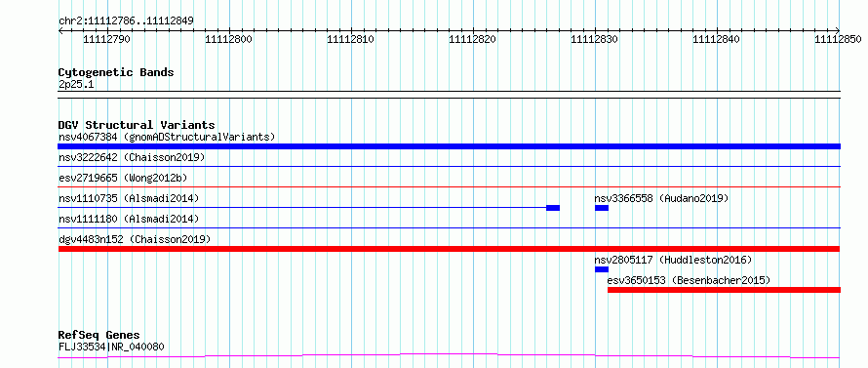Click the nsv4067384 gnomAD blue variant bar
The width and height of the screenshot is (868, 368).
click(449, 146)
